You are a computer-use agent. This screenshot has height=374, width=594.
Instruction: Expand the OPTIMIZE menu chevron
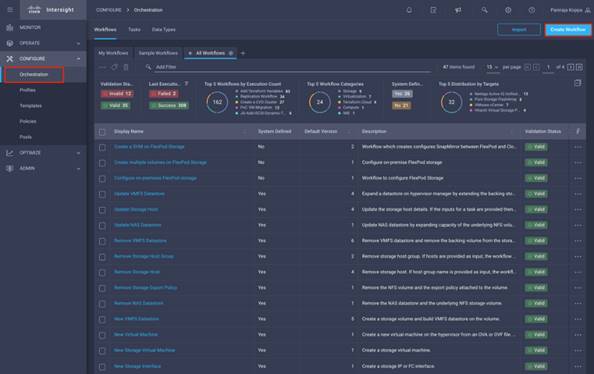pyautogui.click(x=78, y=153)
